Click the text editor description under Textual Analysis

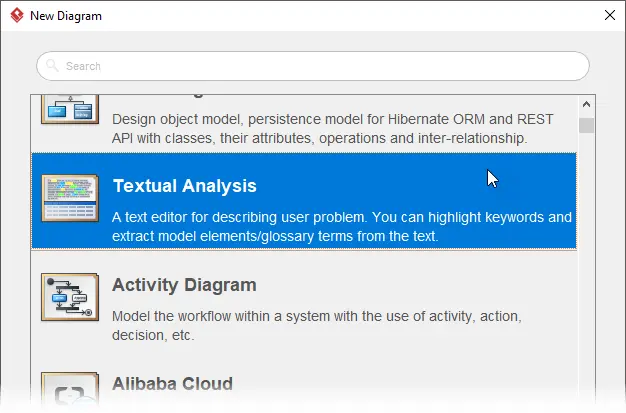pos(342,226)
